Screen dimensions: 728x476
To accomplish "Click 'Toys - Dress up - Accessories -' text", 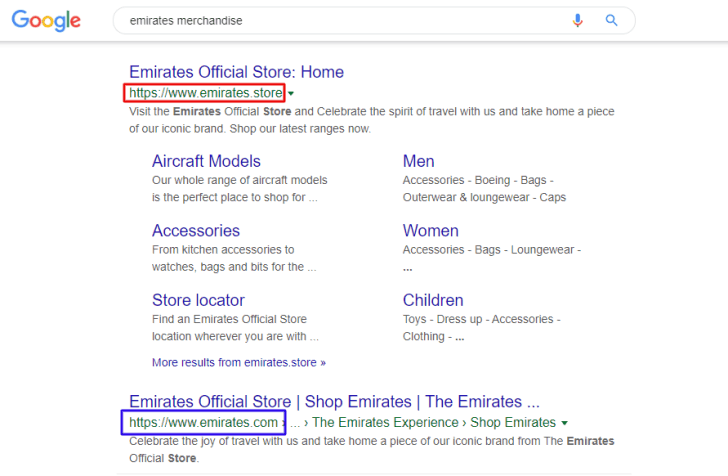I will (481, 320).
